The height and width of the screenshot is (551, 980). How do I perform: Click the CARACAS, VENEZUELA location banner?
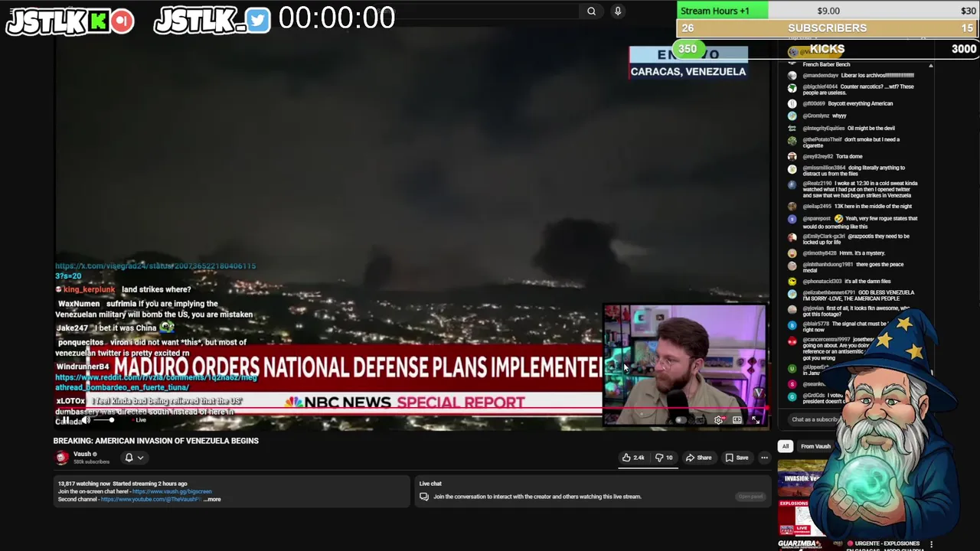point(688,71)
